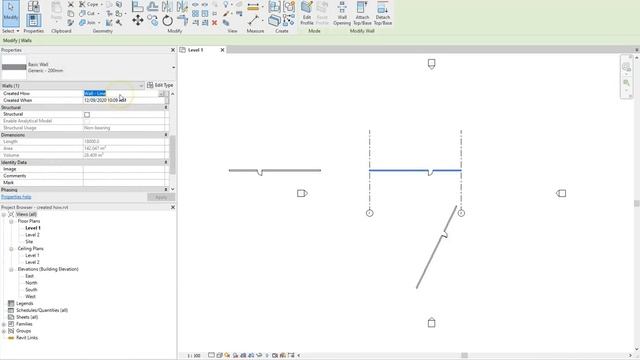Click the Edit Type button

coord(160,85)
